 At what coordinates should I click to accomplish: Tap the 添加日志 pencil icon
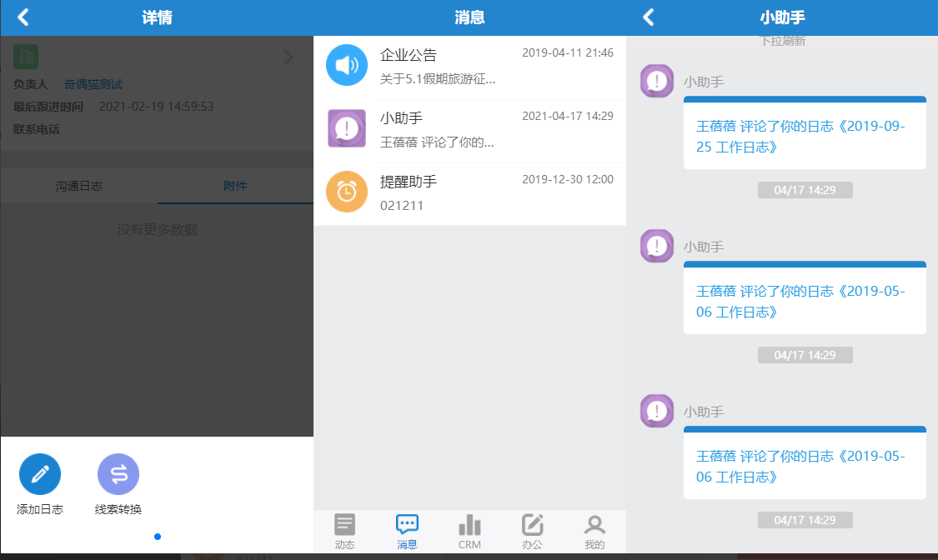pos(40,474)
